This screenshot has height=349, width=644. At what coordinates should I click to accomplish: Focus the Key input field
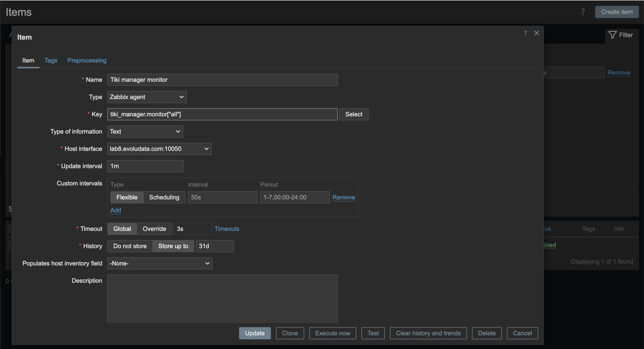[x=222, y=114]
